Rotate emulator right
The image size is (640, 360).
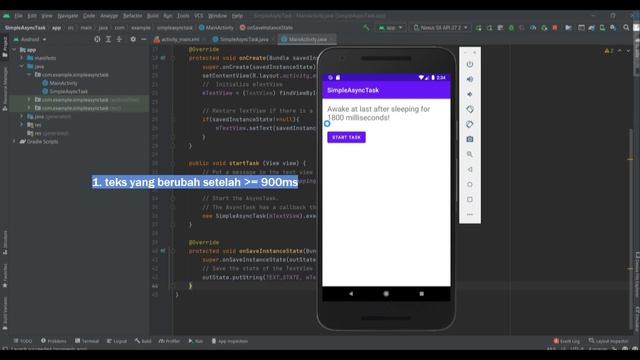click(470, 124)
